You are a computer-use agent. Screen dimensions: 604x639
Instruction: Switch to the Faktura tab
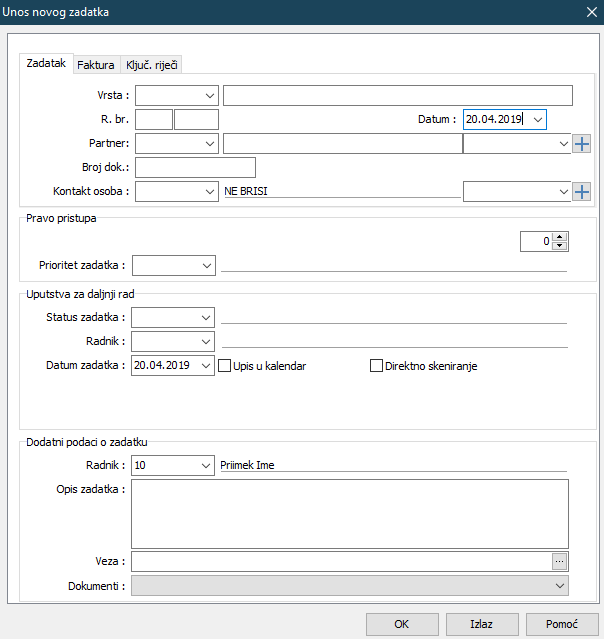tap(96, 65)
